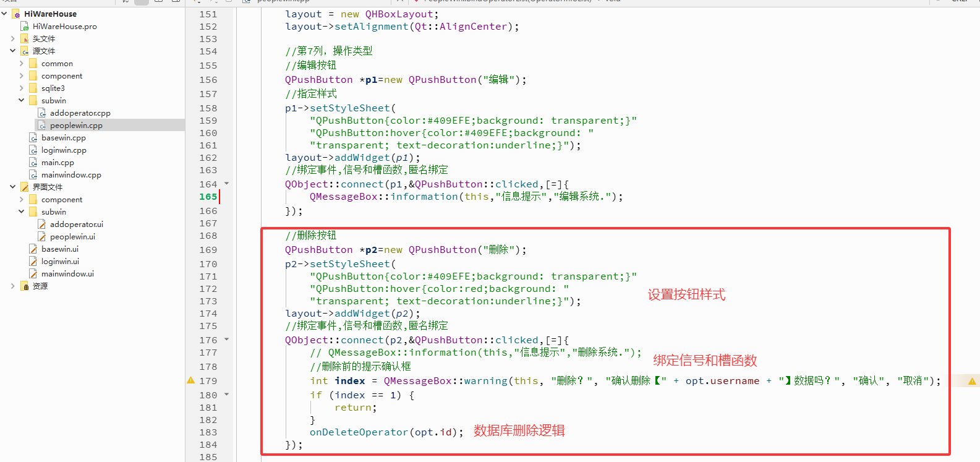980x462 pixels.
Task: Click opt.username on line 179
Action: (722, 380)
